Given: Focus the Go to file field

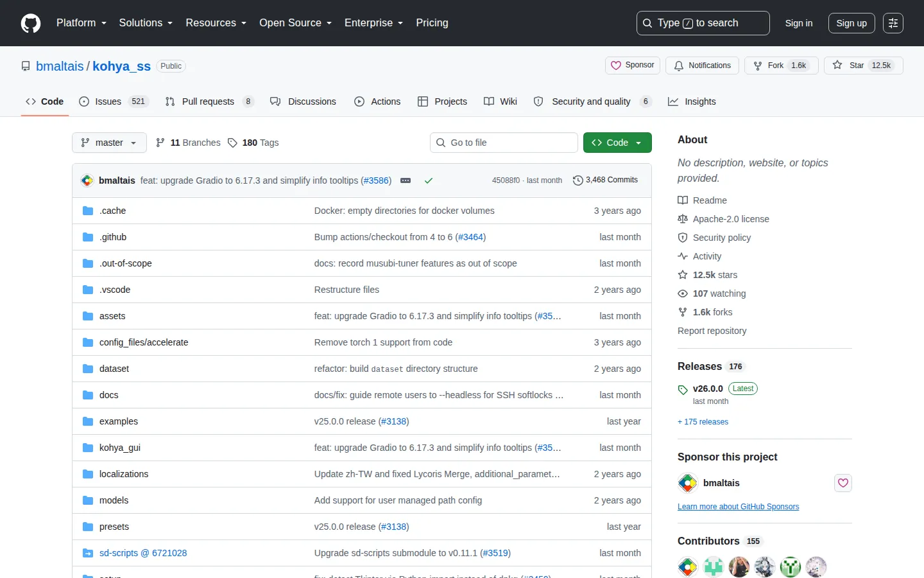Looking at the screenshot, I should (504, 143).
